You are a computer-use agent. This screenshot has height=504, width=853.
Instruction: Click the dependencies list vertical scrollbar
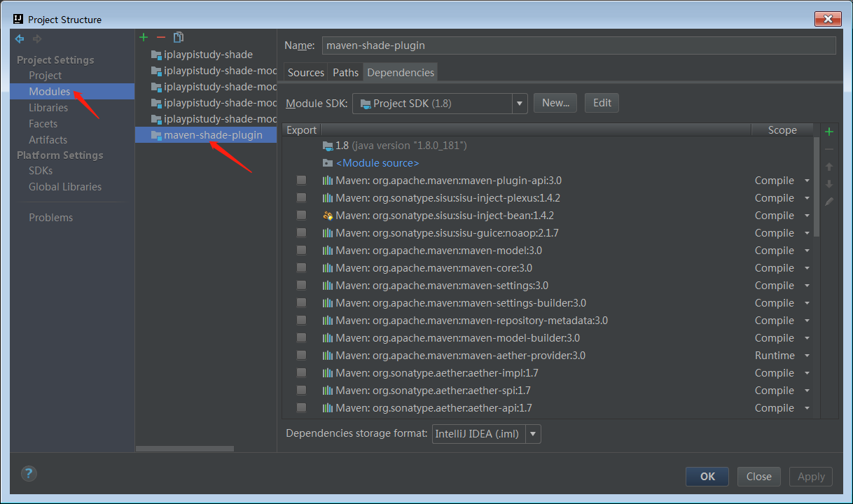(x=817, y=187)
